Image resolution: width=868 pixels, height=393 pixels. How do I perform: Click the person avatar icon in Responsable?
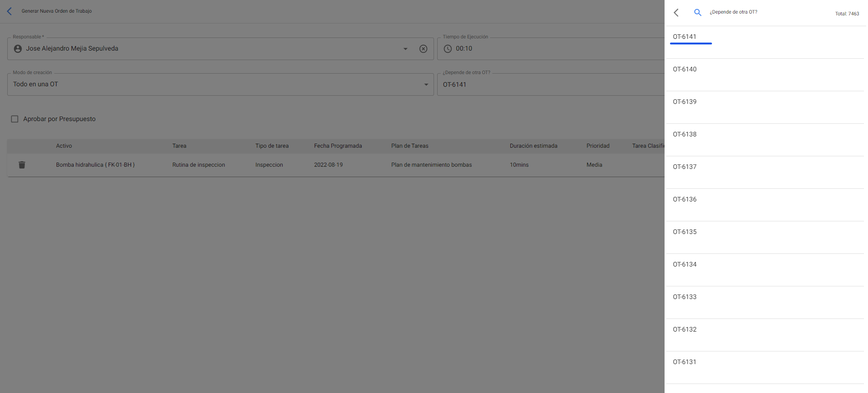click(x=18, y=49)
